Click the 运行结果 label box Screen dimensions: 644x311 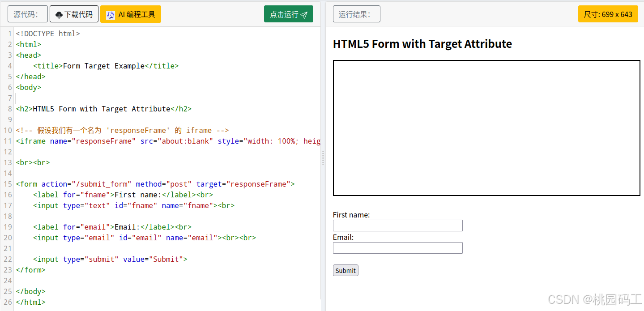click(357, 14)
